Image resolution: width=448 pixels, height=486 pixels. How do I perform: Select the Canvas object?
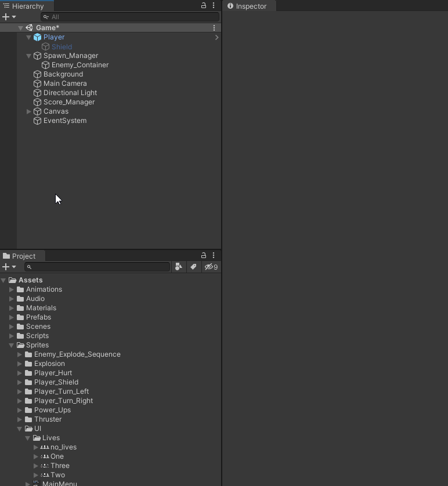coord(56,111)
